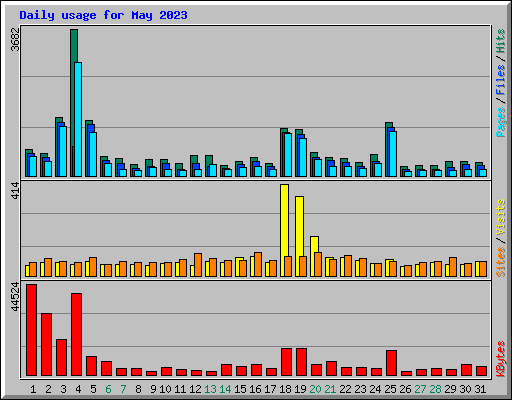Click day label 1 on x-axis
512x400 pixels.
[33, 389]
